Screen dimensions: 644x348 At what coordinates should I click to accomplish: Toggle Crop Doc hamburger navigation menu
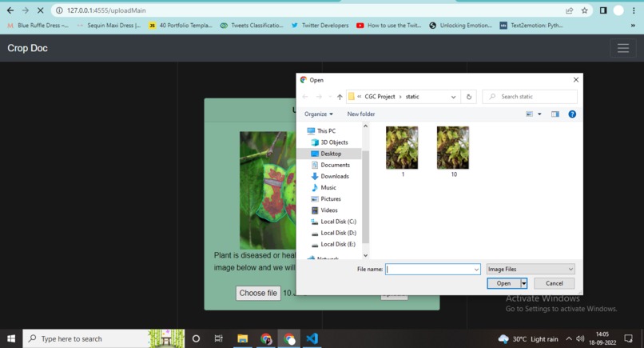(x=623, y=48)
